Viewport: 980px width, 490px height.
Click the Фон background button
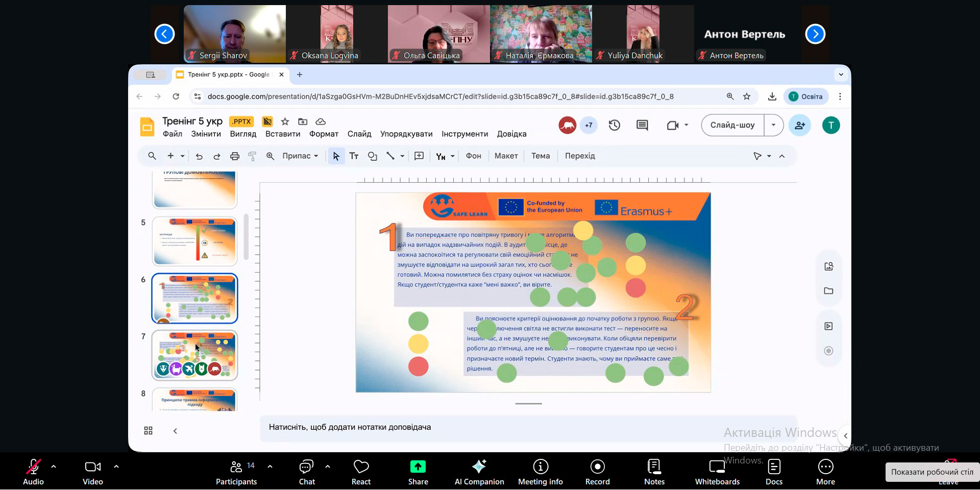pyautogui.click(x=473, y=156)
